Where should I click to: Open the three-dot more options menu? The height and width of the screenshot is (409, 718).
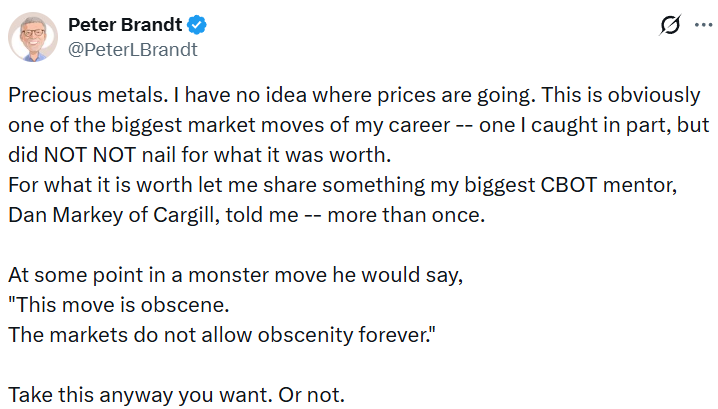tap(703, 26)
